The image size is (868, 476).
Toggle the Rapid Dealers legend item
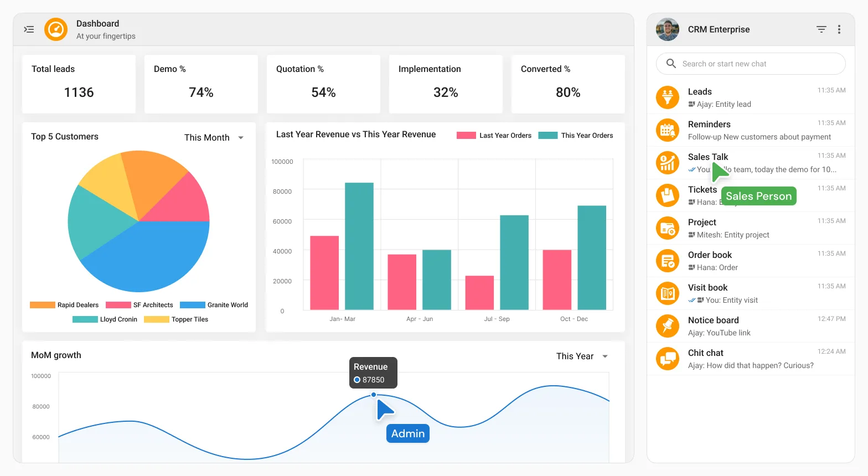click(64, 305)
